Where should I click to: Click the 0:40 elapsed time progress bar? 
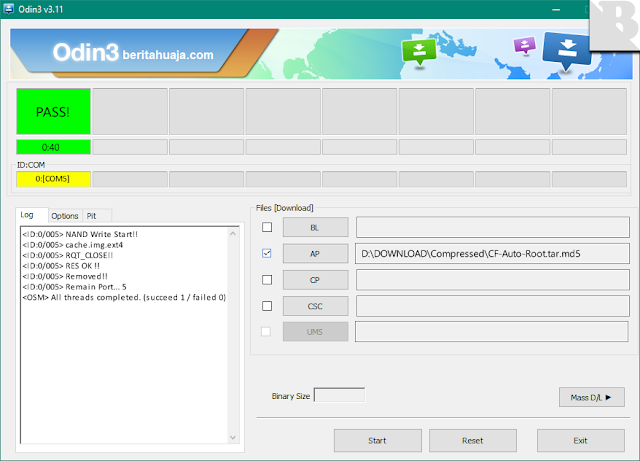tap(53, 147)
